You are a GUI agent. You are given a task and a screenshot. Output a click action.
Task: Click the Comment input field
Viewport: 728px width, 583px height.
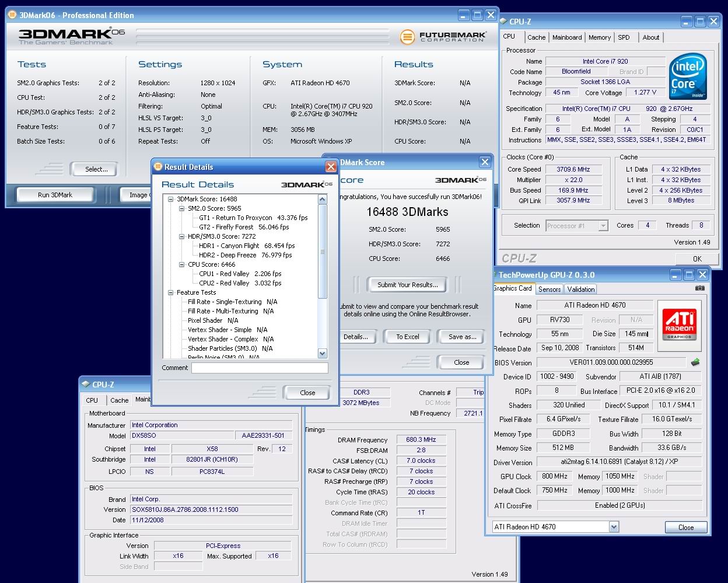click(x=260, y=368)
